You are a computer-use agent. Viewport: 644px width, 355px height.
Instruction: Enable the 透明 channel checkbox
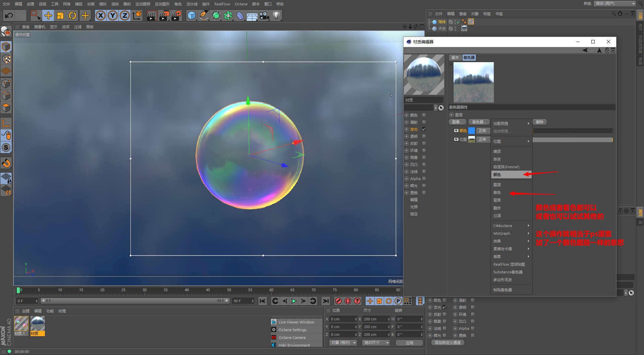(x=424, y=136)
